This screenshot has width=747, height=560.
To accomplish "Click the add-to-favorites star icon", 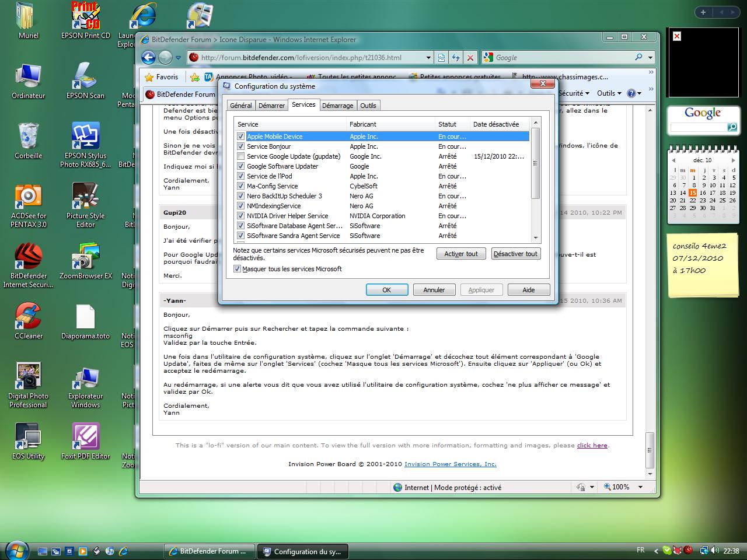I will (194, 76).
